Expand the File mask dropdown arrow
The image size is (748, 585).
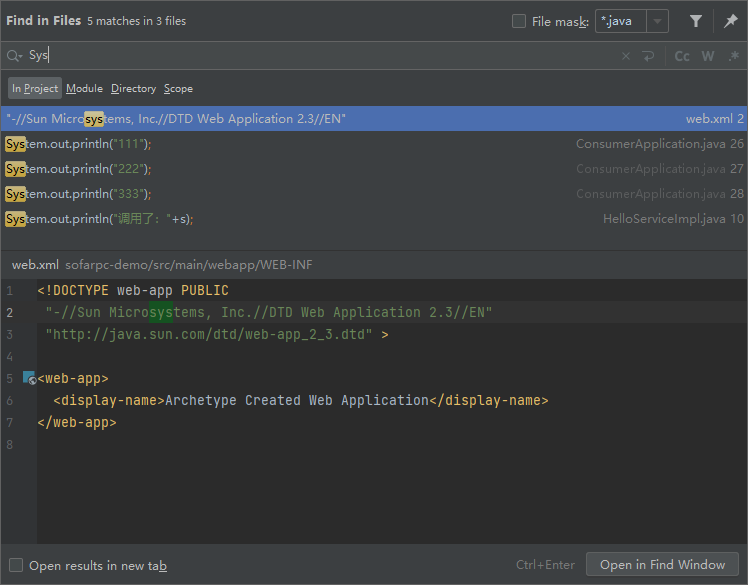point(657,21)
